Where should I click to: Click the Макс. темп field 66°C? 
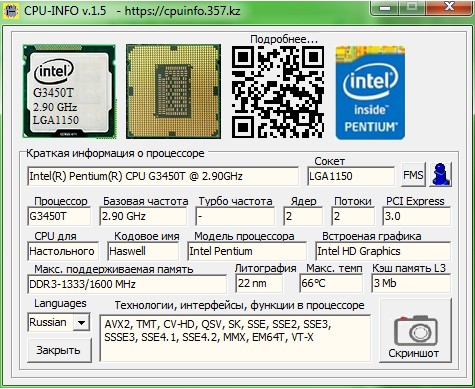point(331,283)
